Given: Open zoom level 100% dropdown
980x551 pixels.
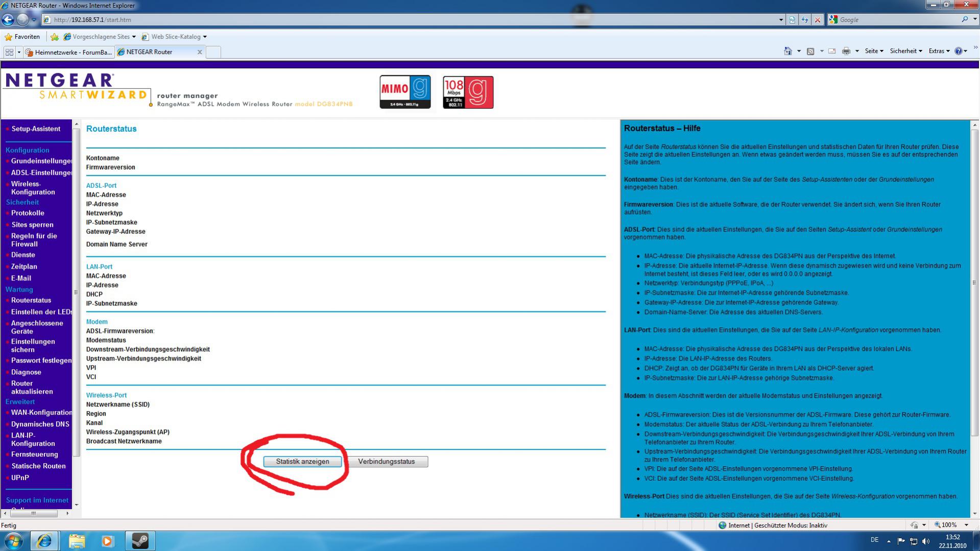Looking at the screenshot, I should click(966, 525).
